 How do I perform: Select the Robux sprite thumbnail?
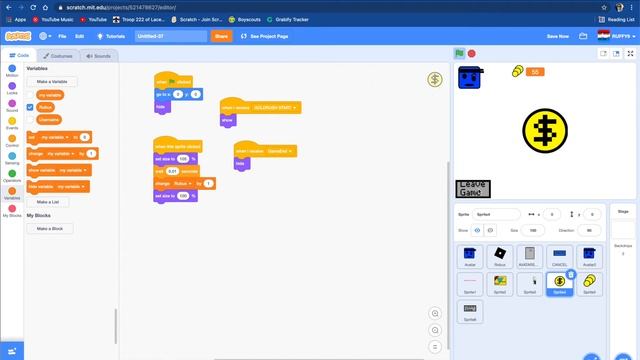tap(500, 257)
